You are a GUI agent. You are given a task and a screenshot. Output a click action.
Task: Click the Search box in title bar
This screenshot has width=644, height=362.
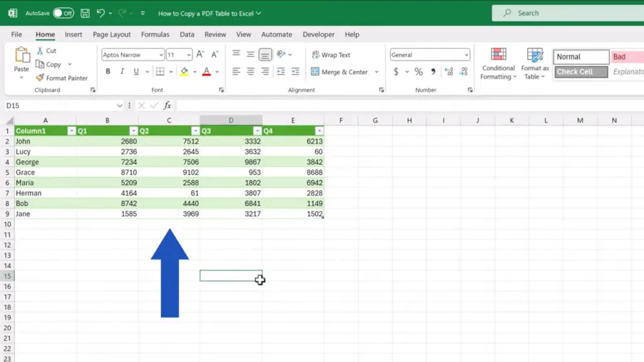pos(568,13)
